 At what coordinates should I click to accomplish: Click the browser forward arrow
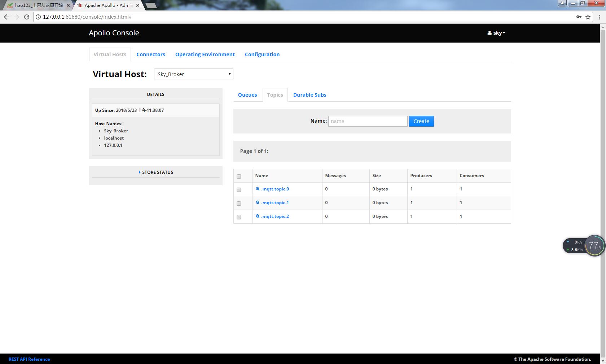click(16, 17)
